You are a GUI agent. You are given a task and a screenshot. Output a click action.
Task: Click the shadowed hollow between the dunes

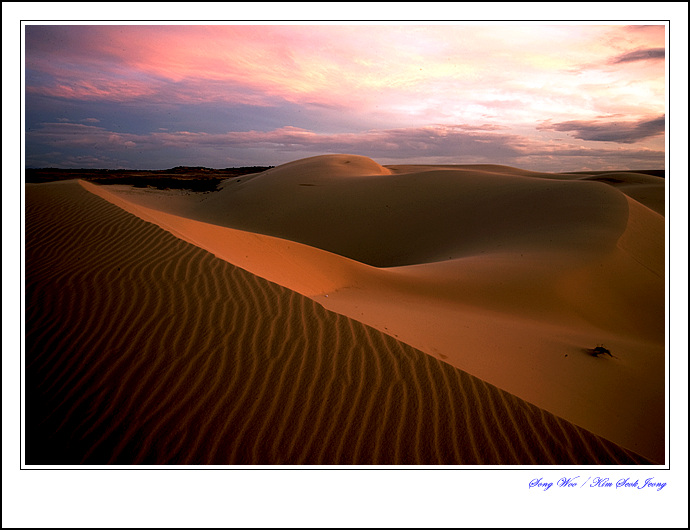point(400,225)
